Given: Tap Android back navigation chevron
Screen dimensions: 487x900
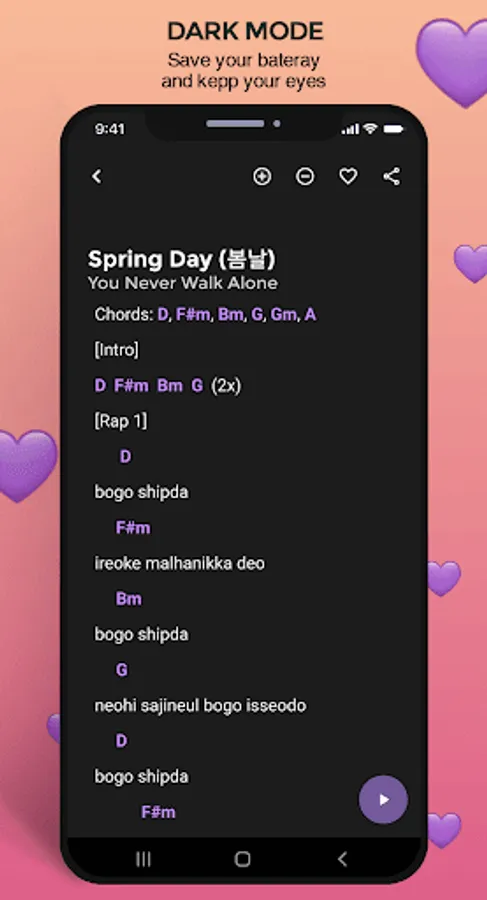Looking at the screenshot, I should [x=342, y=859].
